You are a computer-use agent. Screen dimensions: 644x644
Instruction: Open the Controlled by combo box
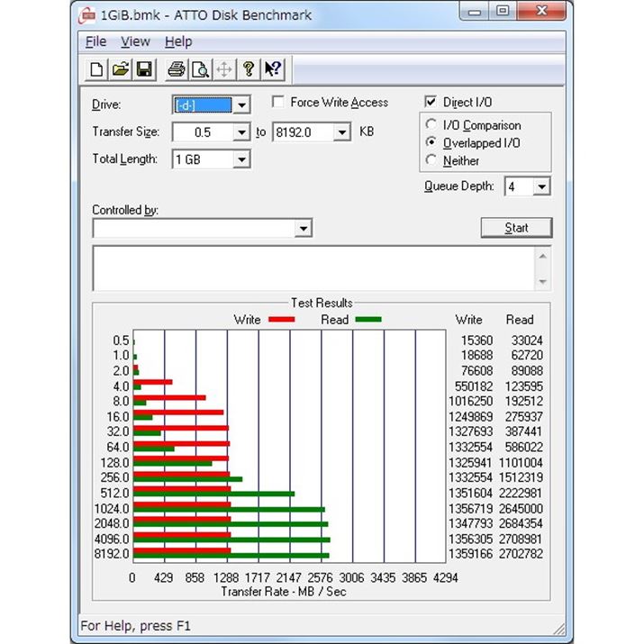coord(303,229)
